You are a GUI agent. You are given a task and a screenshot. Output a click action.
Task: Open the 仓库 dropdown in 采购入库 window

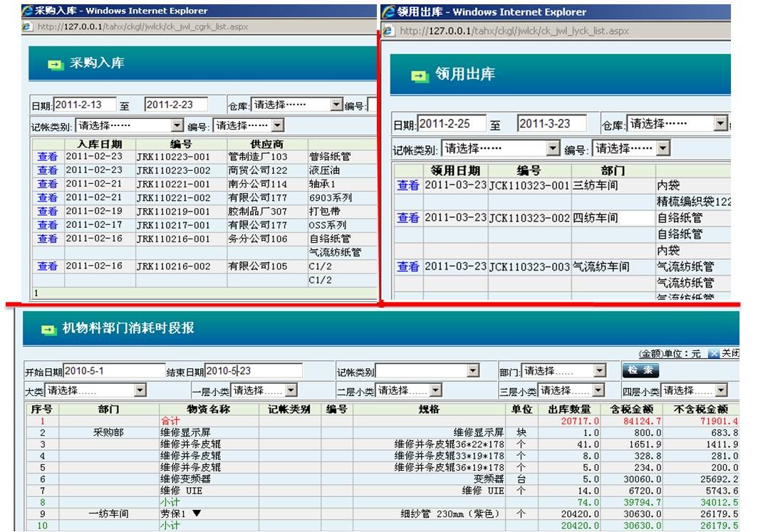pyautogui.click(x=336, y=105)
